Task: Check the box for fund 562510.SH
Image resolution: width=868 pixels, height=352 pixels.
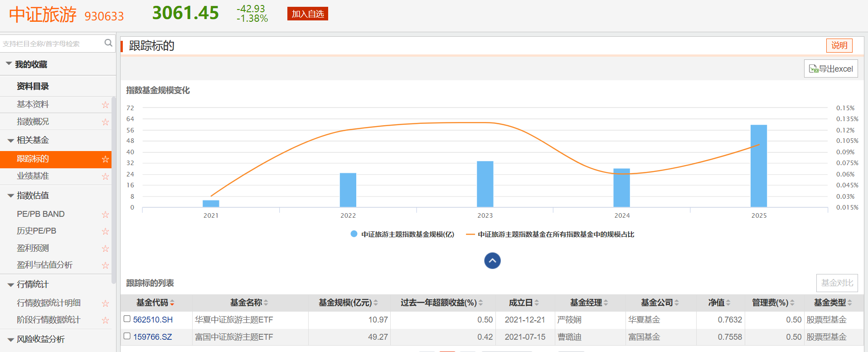Action: click(x=127, y=319)
